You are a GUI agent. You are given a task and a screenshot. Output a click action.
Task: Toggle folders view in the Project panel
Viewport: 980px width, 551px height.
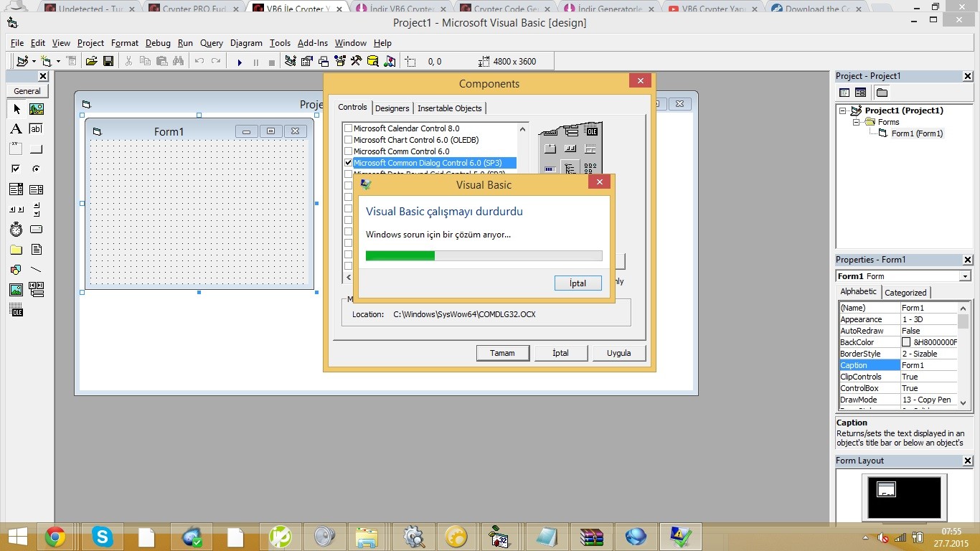[882, 93]
